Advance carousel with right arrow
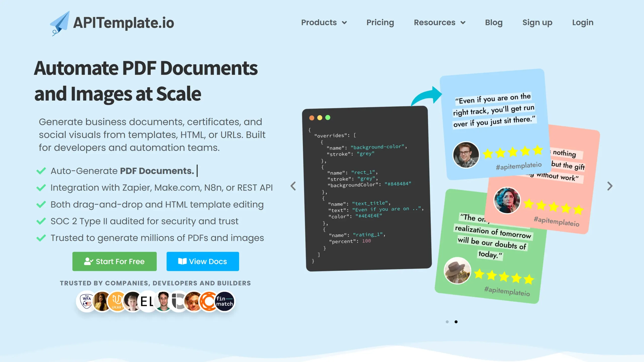The width and height of the screenshot is (644, 362). click(x=610, y=186)
